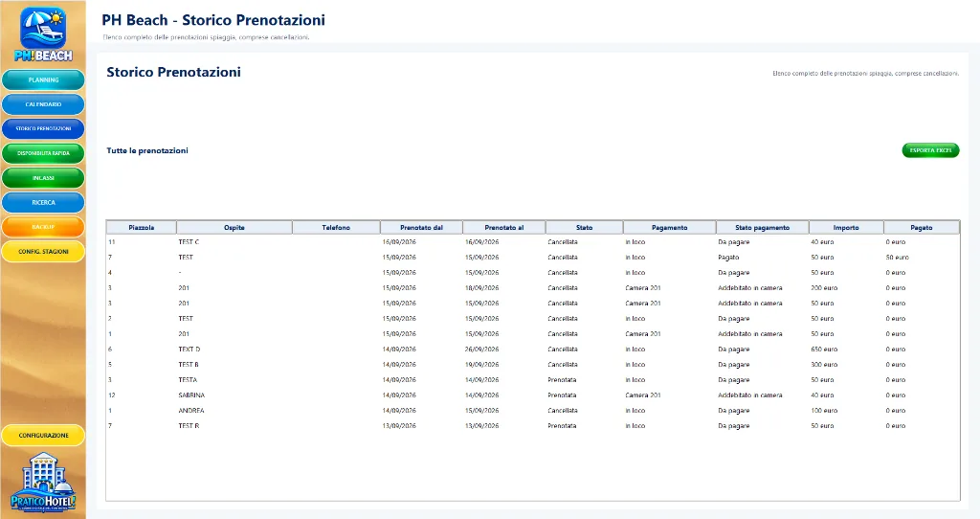980x519 pixels.
Task: Click the Telefono column header
Action: [336, 228]
